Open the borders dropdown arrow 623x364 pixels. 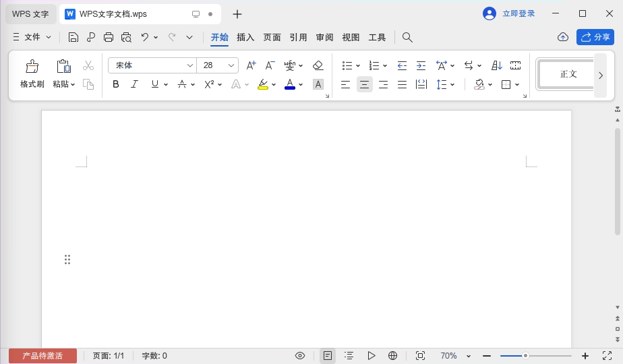[x=517, y=85]
